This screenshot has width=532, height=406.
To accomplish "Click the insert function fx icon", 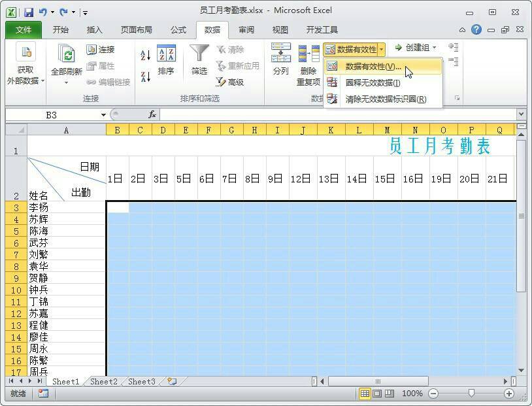I will (x=152, y=114).
